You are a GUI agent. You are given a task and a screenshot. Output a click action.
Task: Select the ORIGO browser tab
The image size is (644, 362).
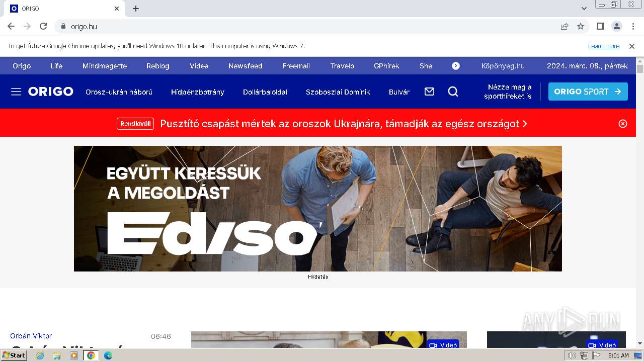64,9
